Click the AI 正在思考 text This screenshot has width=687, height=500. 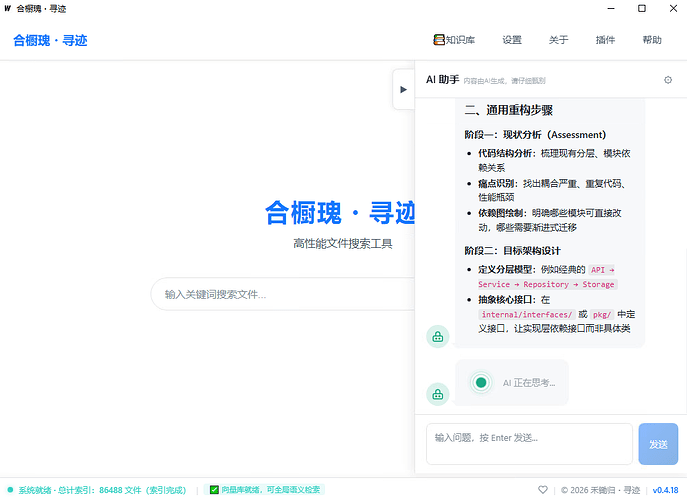click(x=529, y=383)
